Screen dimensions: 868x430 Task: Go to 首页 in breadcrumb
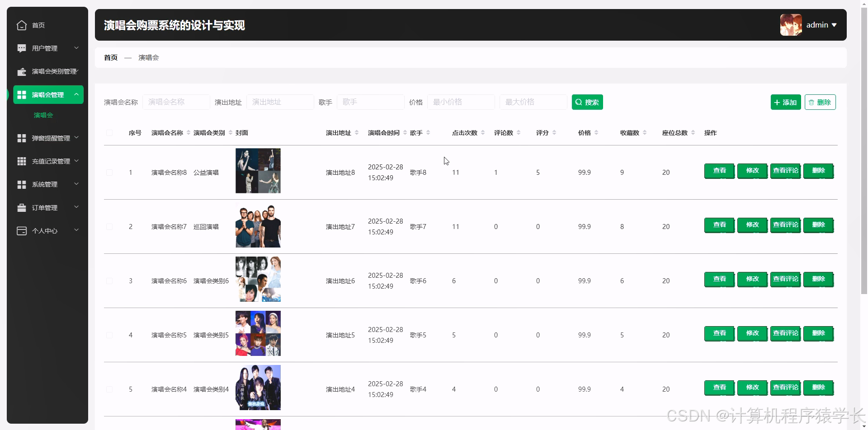pyautogui.click(x=111, y=57)
